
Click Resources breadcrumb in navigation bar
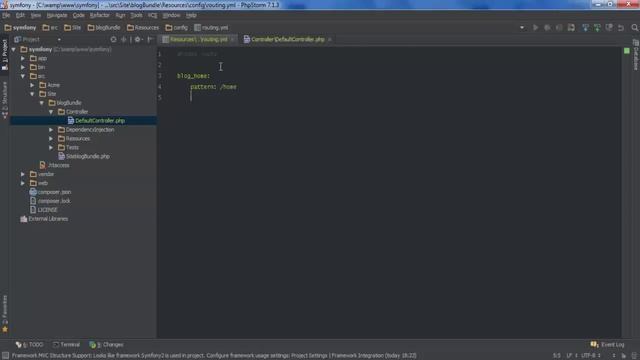point(142,28)
